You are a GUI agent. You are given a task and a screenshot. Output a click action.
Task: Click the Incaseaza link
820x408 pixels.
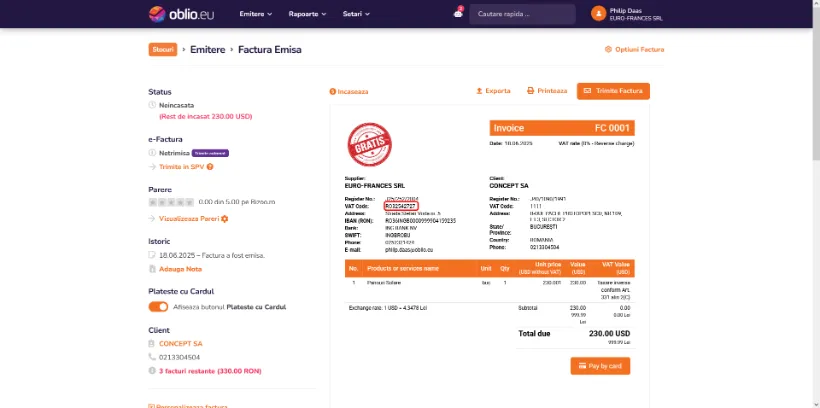(x=350, y=91)
